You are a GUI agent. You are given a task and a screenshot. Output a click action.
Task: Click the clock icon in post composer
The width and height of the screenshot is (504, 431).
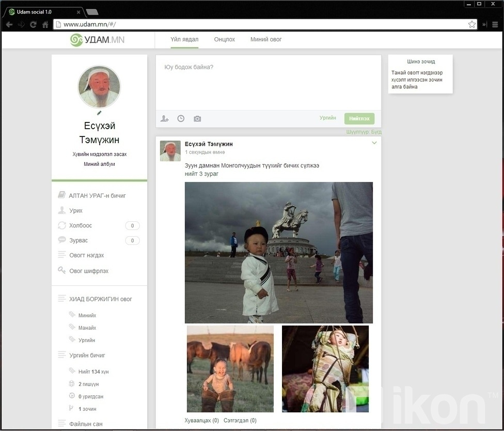pyautogui.click(x=181, y=119)
